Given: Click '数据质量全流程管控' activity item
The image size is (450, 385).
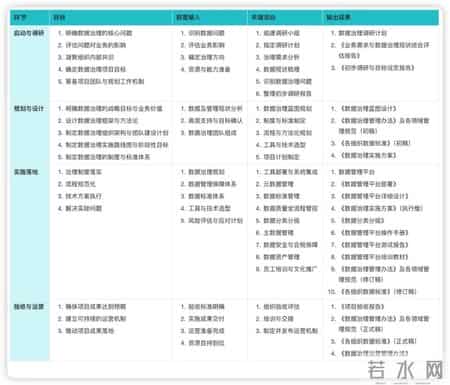Looking at the screenshot, I should coord(290,208).
